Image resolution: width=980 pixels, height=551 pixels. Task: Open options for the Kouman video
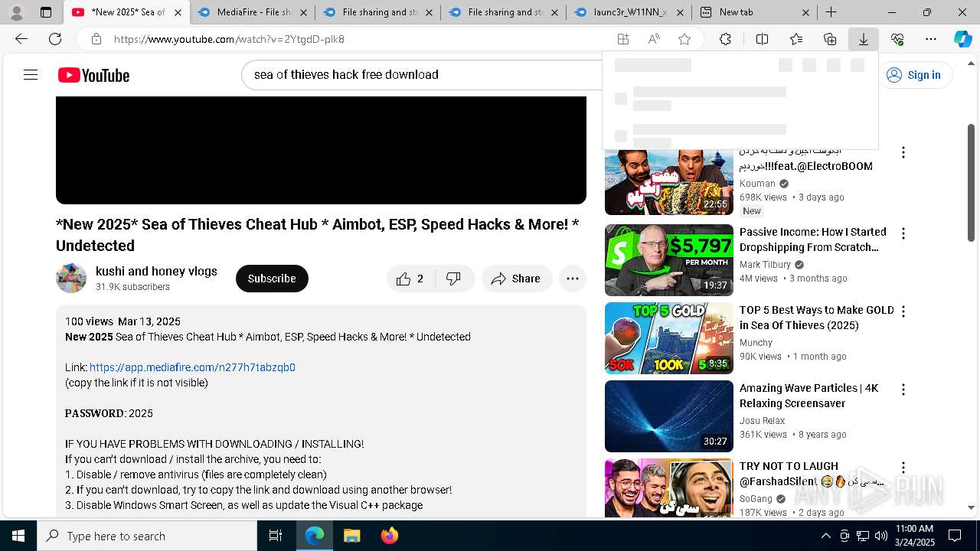[x=903, y=152]
